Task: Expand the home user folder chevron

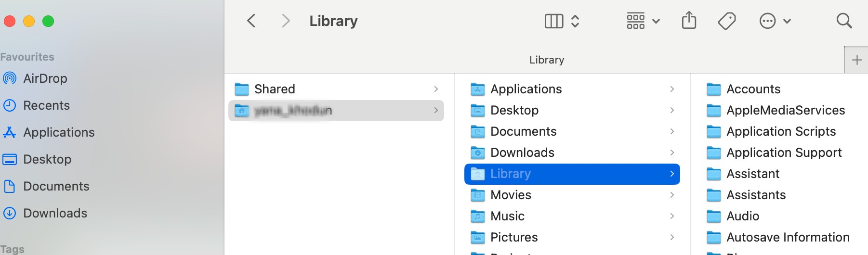Action: (x=436, y=110)
